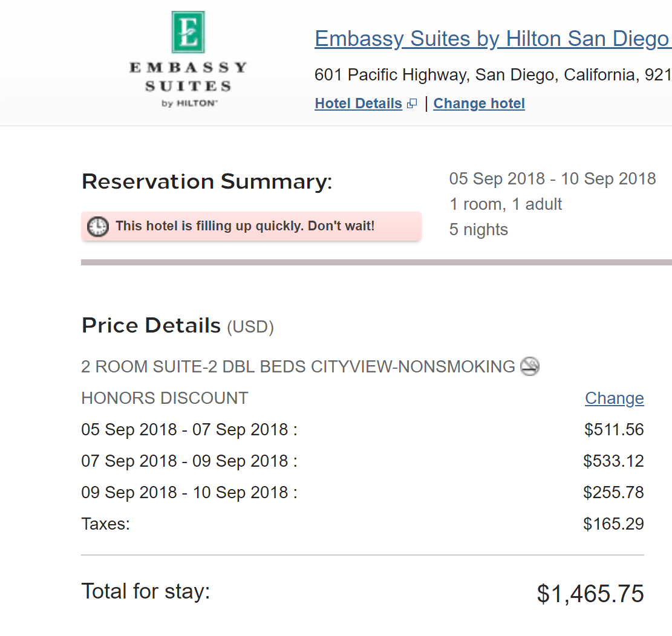Click the Price Details heading

(151, 325)
